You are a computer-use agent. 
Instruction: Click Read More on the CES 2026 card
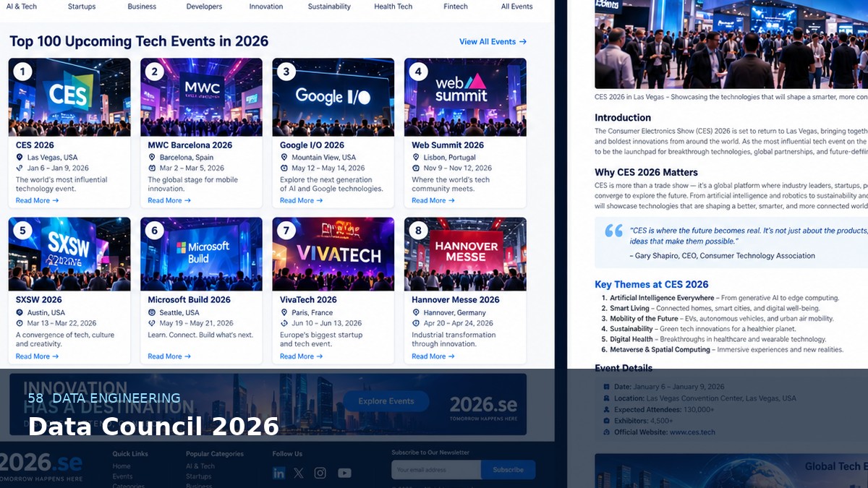point(37,200)
